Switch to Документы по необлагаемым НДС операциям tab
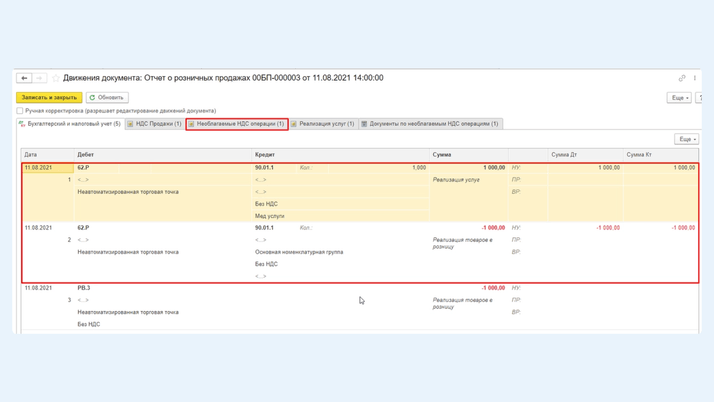 (x=430, y=124)
